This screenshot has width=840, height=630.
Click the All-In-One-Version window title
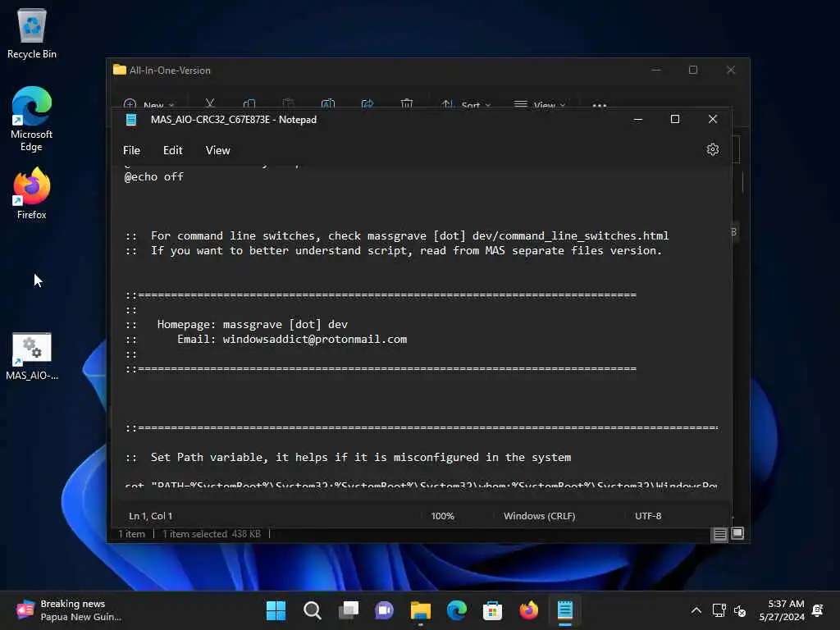[x=170, y=71]
